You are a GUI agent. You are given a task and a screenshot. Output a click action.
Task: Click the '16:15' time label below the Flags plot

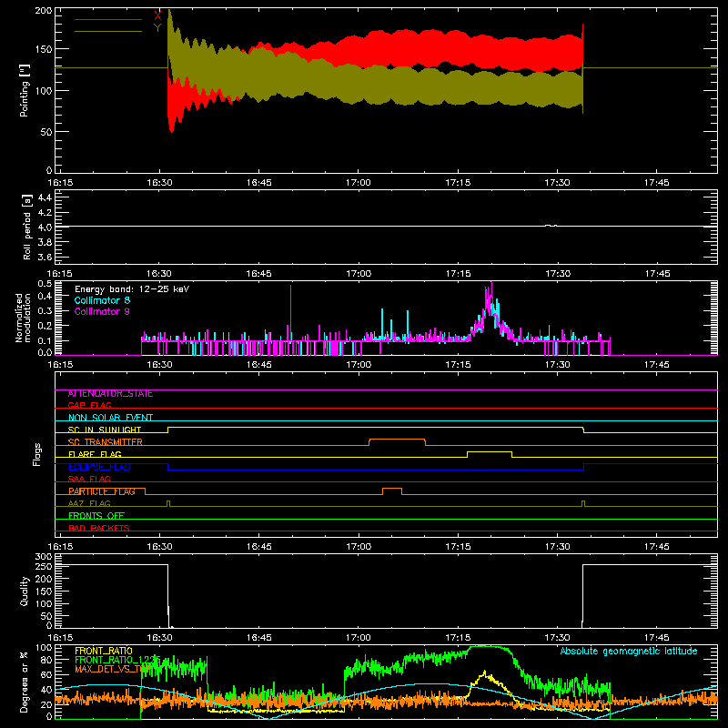[x=60, y=547]
